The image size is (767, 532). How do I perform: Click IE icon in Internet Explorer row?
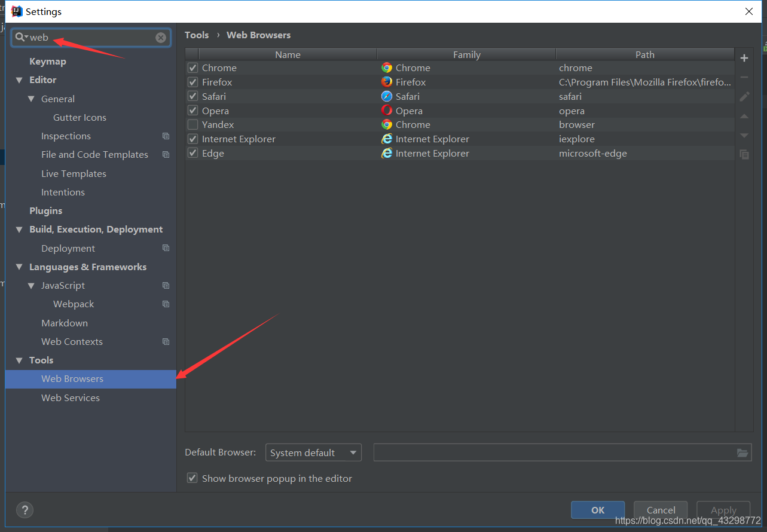(x=387, y=139)
